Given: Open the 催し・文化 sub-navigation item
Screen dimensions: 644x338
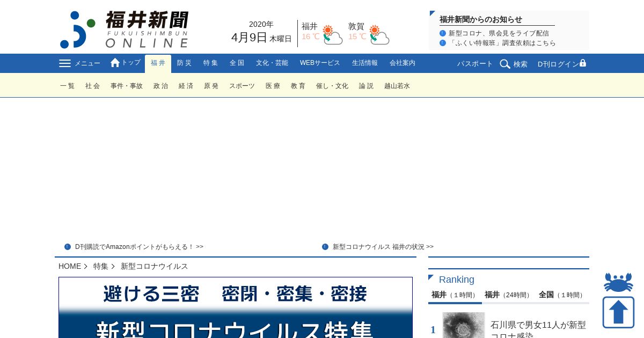Looking at the screenshot, I should 332,86.
